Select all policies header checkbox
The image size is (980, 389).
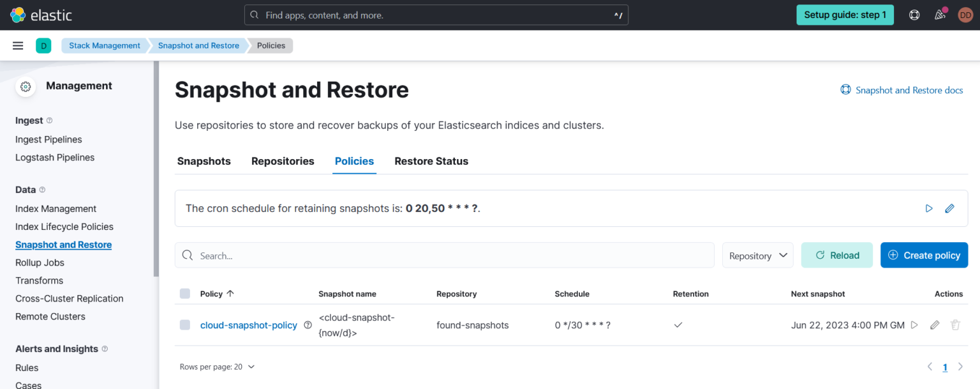(185, 294)
